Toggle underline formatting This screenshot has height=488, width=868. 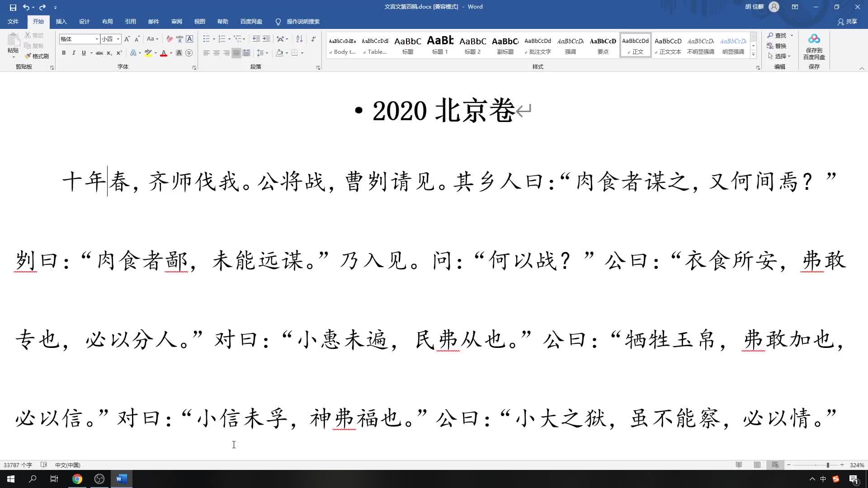coord(84,53)
